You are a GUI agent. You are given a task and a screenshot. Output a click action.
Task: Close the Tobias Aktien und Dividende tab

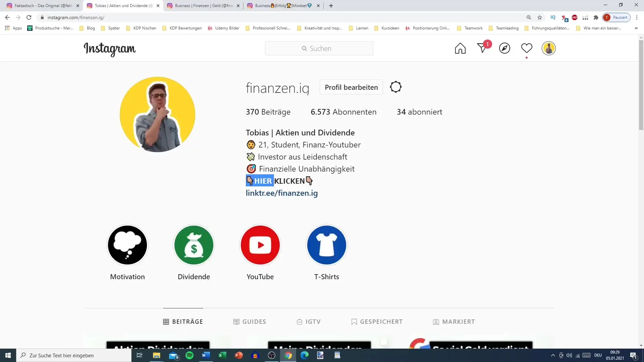[158, 6]
